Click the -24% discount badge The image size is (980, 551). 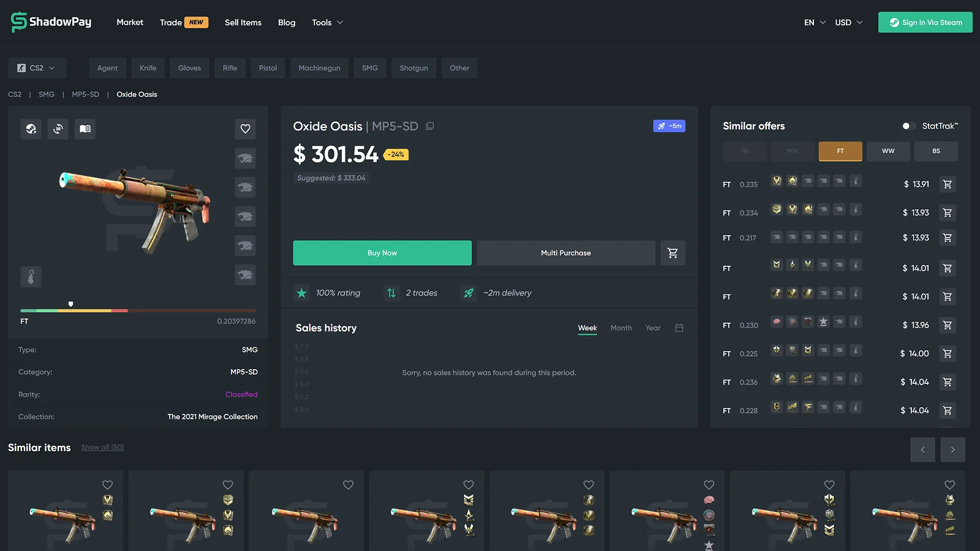pyautogui.click(x=396, y=155)
